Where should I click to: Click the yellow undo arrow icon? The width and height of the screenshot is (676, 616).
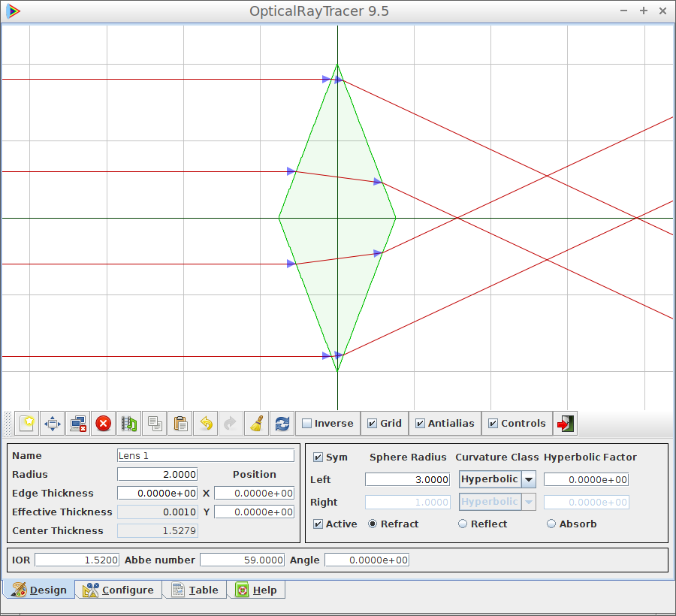coord(206,424)
